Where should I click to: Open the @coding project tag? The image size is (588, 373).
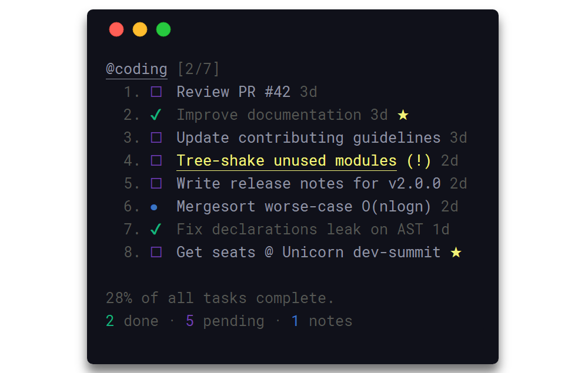coord(136,69)
